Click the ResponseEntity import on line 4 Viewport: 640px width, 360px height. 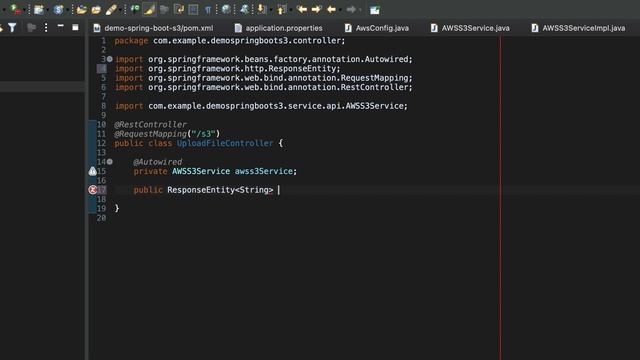[228, 69]
